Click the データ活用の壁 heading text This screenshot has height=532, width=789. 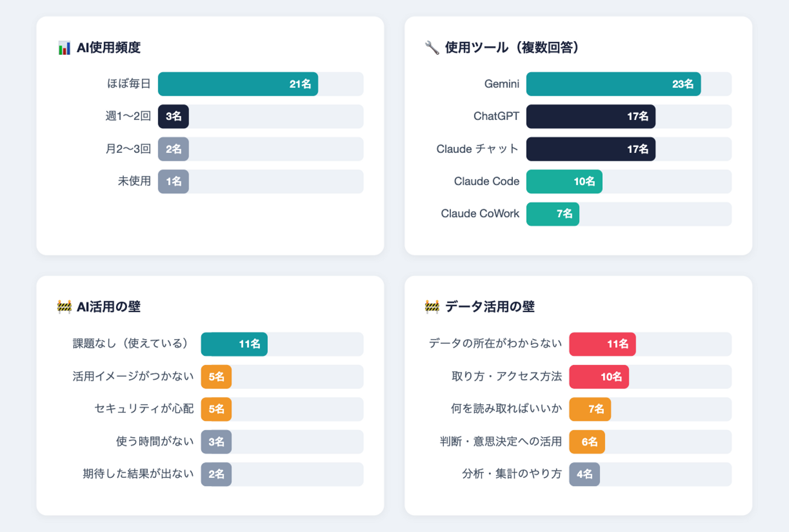point(489,307)
